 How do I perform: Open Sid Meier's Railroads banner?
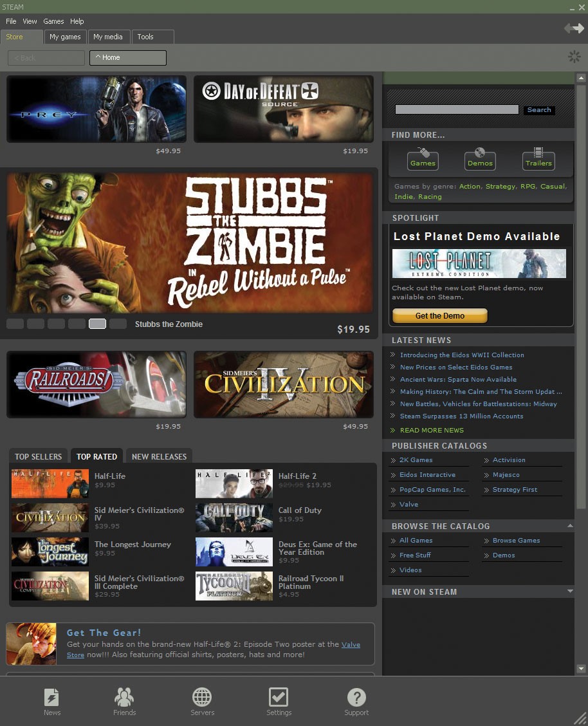point(96,384)
